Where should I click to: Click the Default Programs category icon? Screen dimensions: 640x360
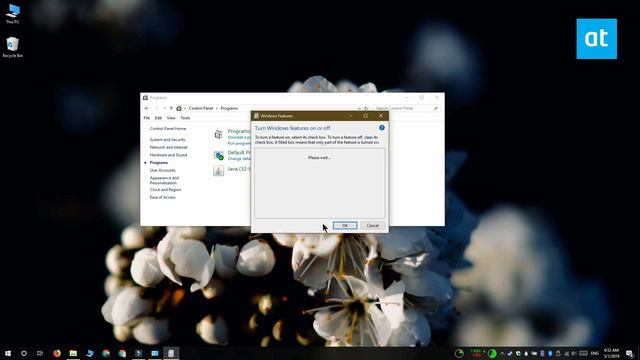click(x=218, y=156)
